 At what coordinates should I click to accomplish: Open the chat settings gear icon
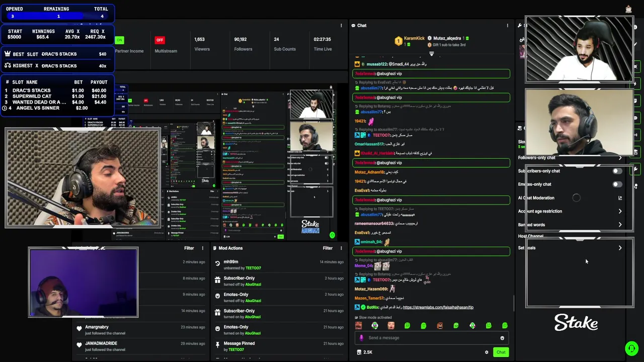(x=487, y=352)
